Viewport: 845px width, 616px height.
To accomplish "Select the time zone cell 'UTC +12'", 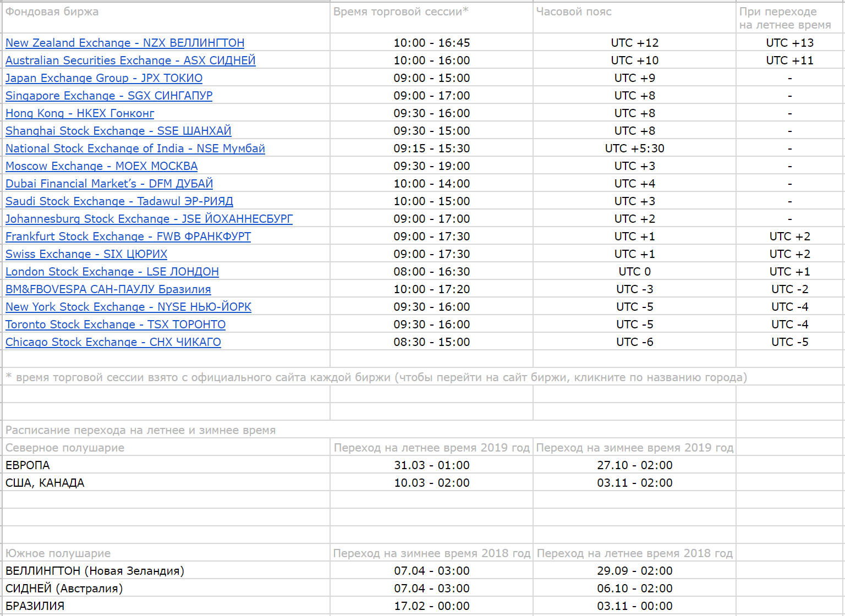I will tap(635, 43).
